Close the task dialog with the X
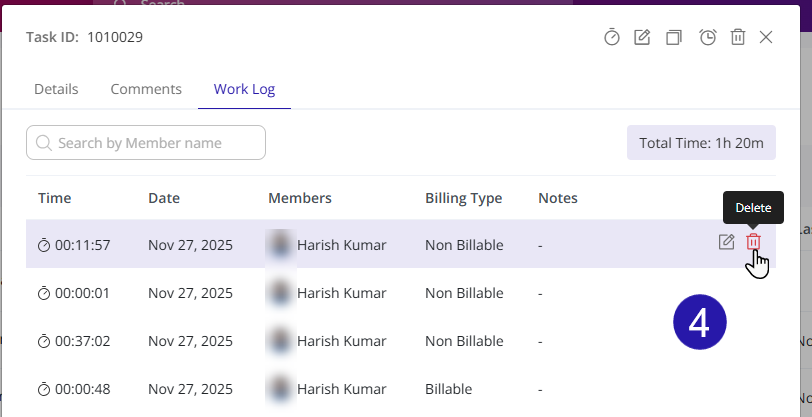This screenshot has height=417, width=812. 766,37
